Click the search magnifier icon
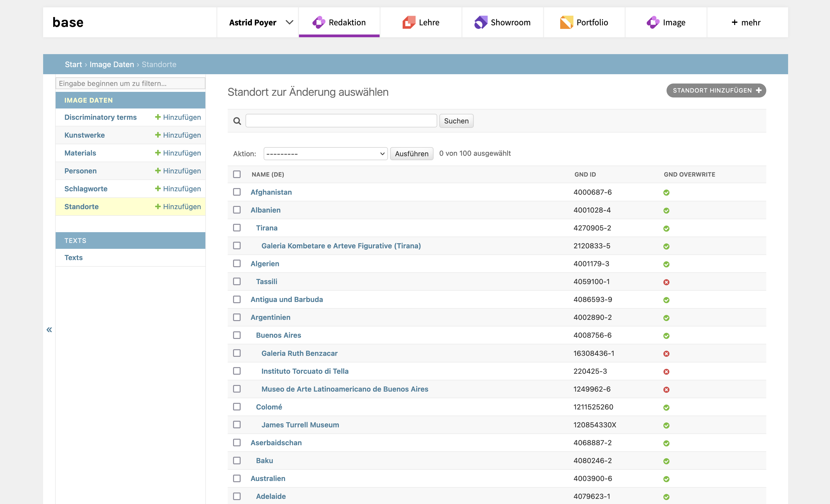 [237, 121]
